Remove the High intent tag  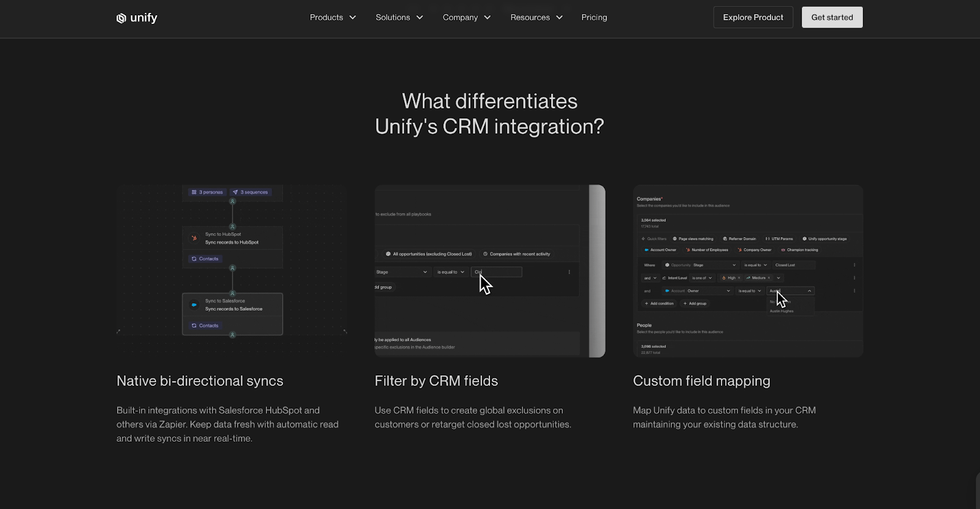pos(739,278)
